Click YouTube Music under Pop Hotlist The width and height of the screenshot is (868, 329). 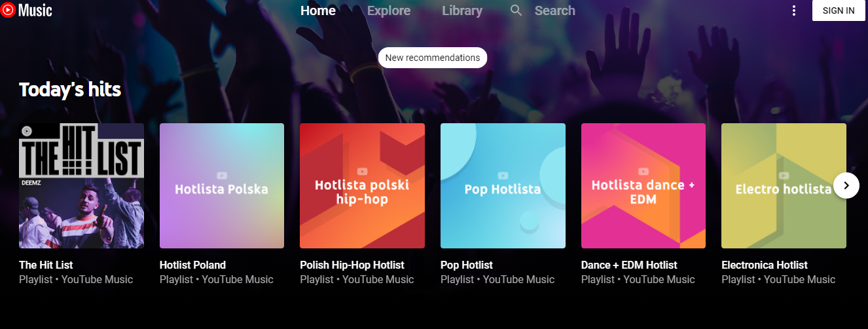tap(518, 279)
